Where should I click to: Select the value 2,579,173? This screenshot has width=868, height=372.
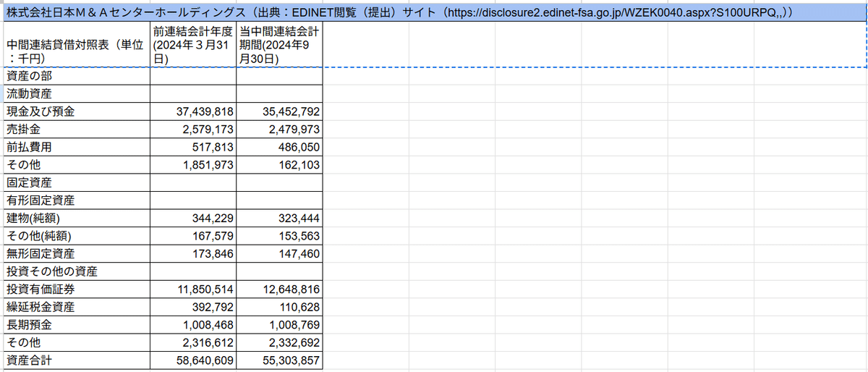[x=192, y=130]
